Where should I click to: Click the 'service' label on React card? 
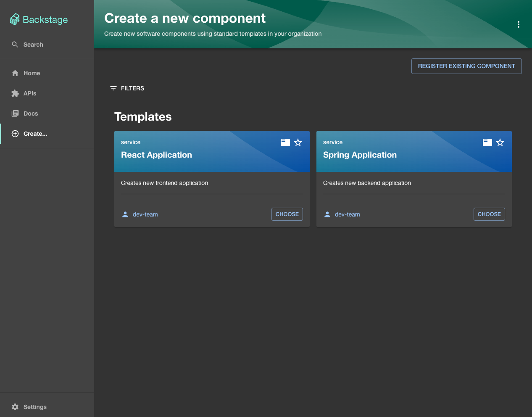tap(131, 142)
